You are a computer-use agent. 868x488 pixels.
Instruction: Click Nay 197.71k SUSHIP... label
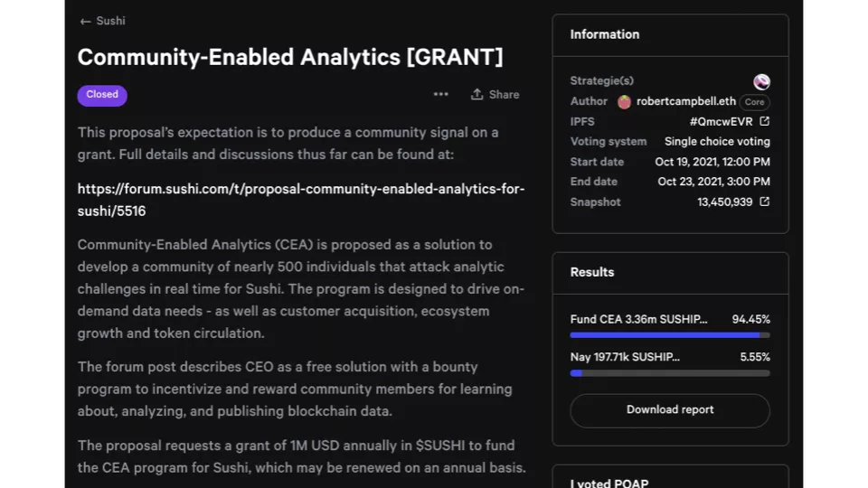625,357
